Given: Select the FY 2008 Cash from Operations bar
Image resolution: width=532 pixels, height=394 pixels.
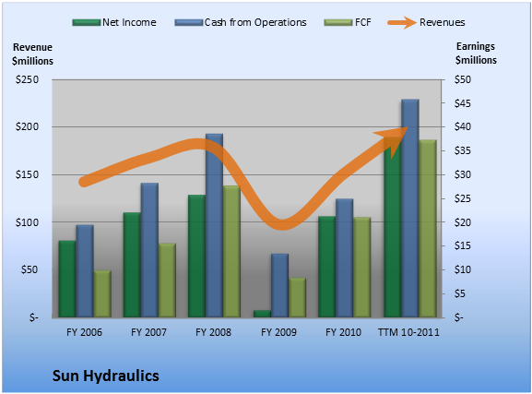Looking at the screenshot, I should [x=215, y=226].
